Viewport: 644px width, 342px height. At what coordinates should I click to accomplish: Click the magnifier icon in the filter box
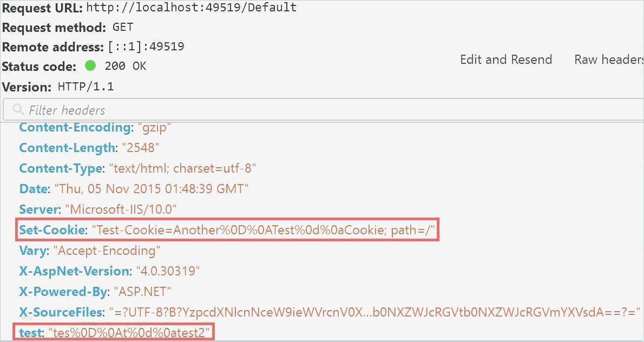pyautogui.click(x=18, y=110)
